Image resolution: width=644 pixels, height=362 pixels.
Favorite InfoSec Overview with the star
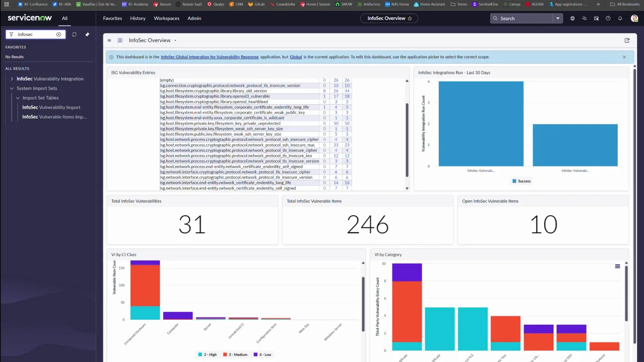[410, 18]
